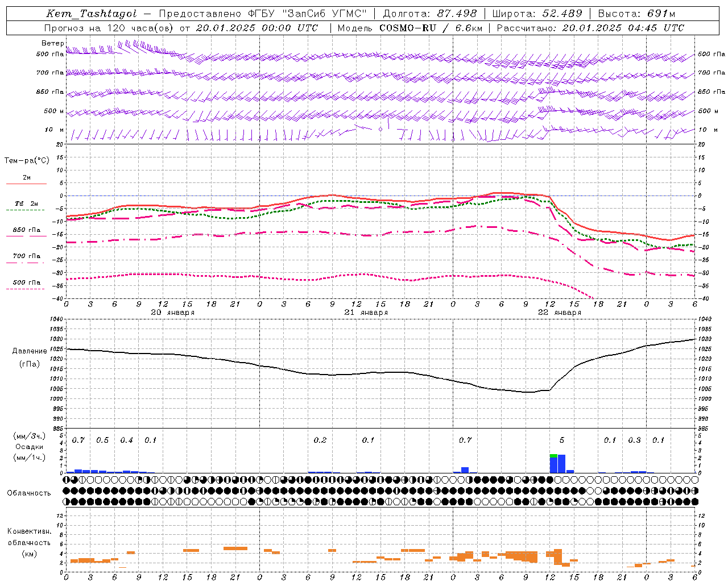
Task: Click the '(мм/3ч.)' precipitation unit label
Action: [30, 436]
